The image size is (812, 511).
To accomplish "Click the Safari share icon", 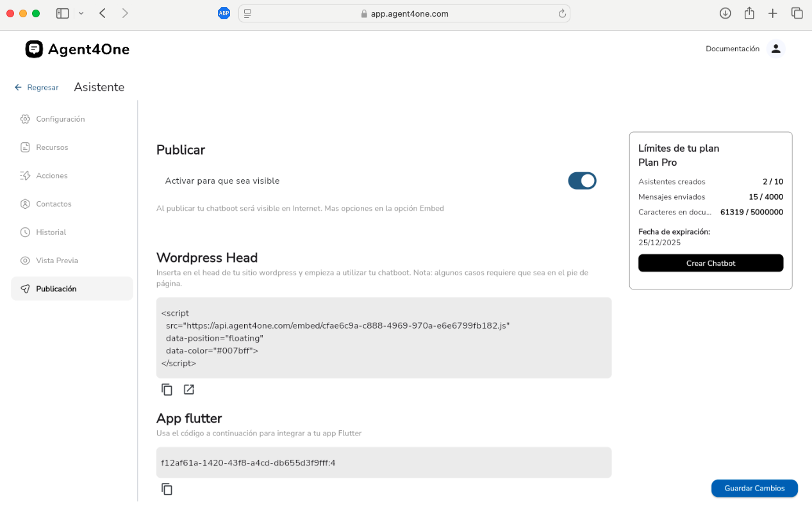I will (x=749, y=13).
